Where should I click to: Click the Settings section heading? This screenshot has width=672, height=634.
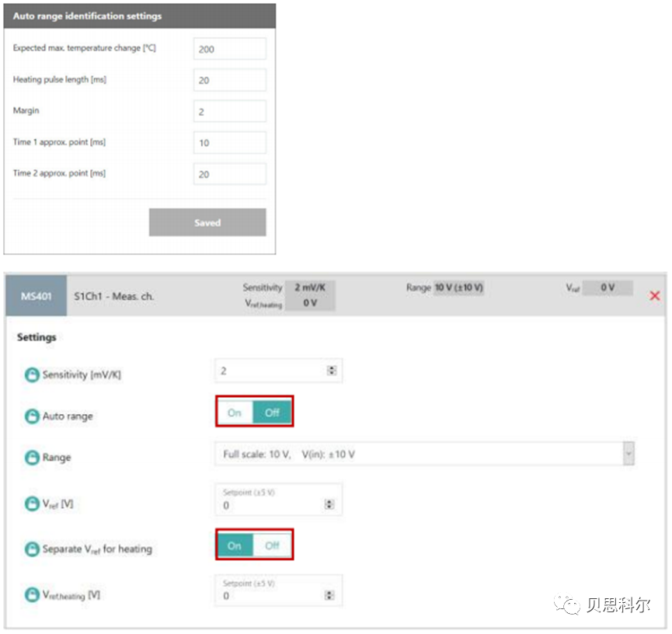(x=37, y=337)
